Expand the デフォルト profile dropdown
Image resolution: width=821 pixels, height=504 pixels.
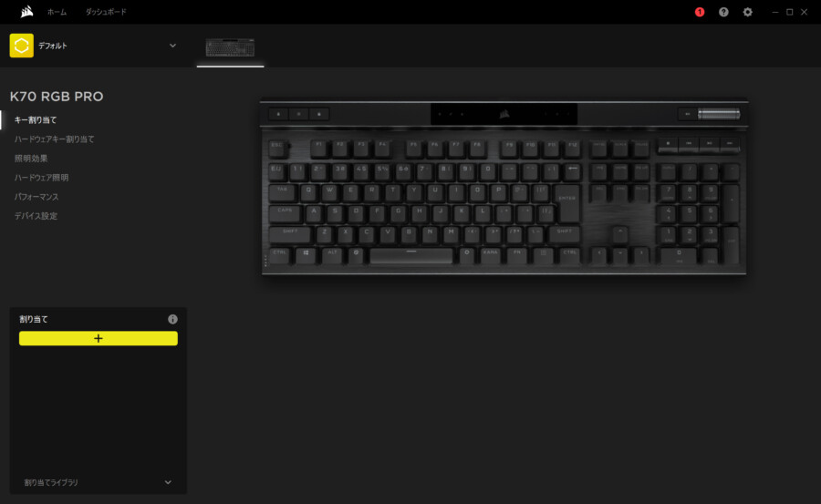coord(172,46)
